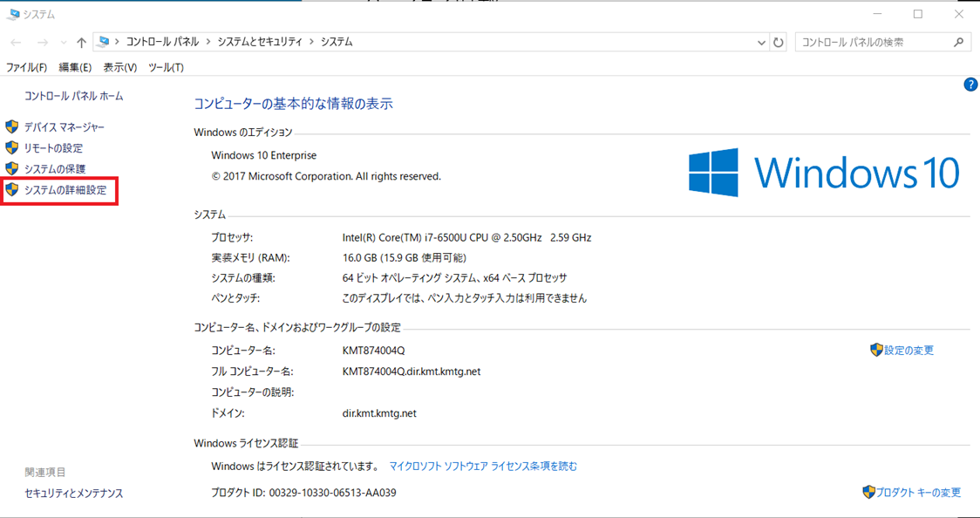Select 64 ビット オペレーティング システム value
The image size is (980, 518).
pos(454,278)
